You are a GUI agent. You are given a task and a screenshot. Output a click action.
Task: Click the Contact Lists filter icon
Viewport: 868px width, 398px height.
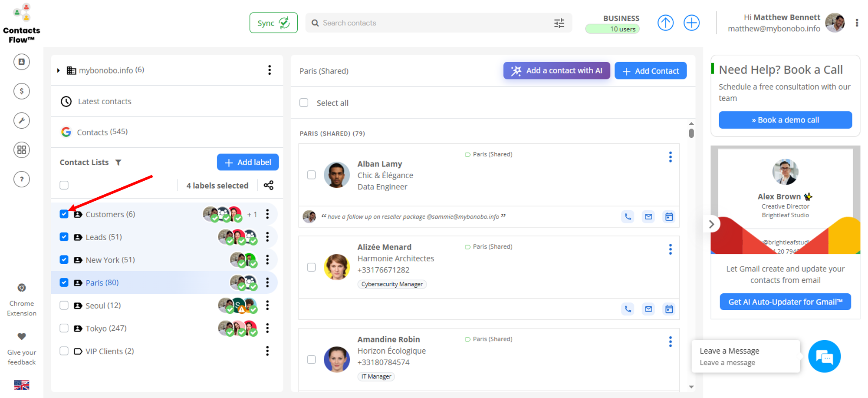(118, 163)
